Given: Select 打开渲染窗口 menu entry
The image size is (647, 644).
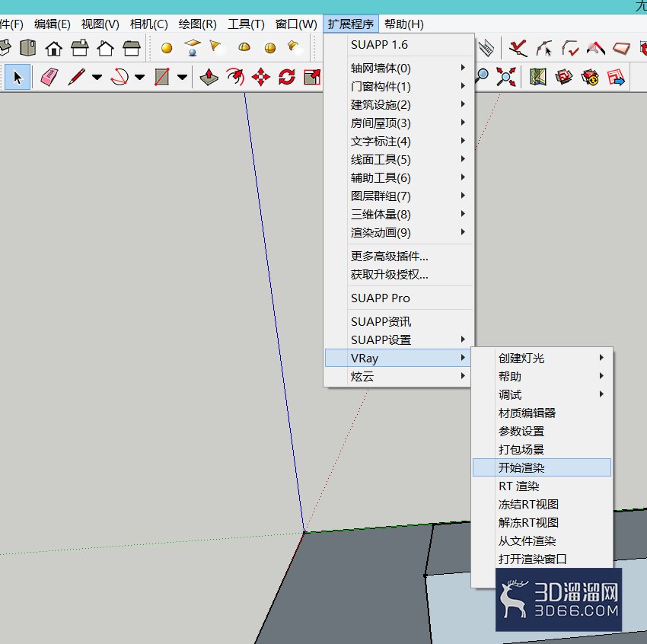Looking at the screenshot, I should tap(542, 559).
